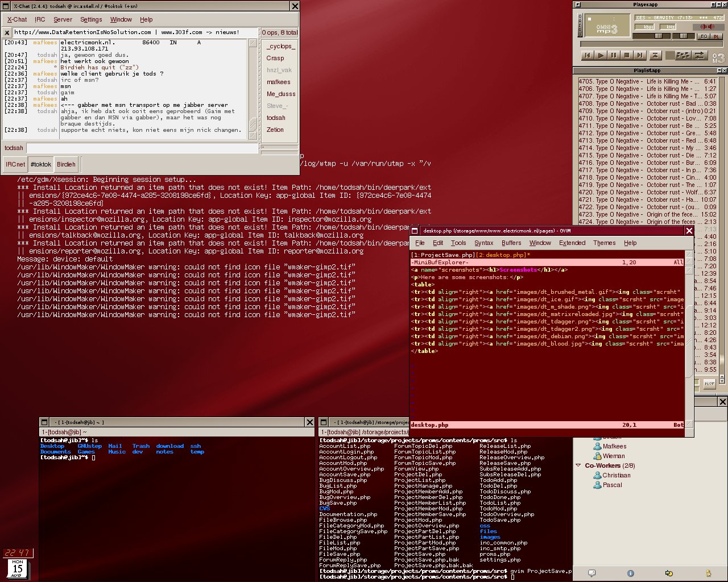
Task: Open the Edit menu in GVIM
Action: pos(438,243)
